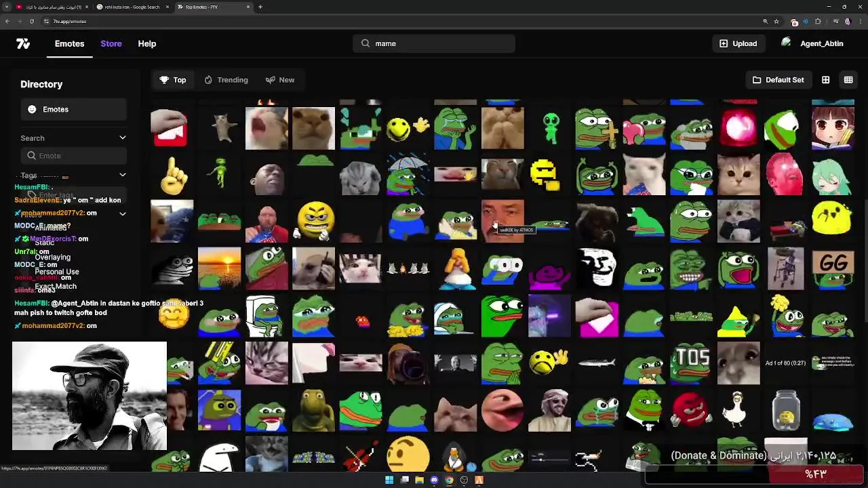This screenshot has width=868, height=488.
Task: Click the Emote search input
Action: tap(73, 156)
